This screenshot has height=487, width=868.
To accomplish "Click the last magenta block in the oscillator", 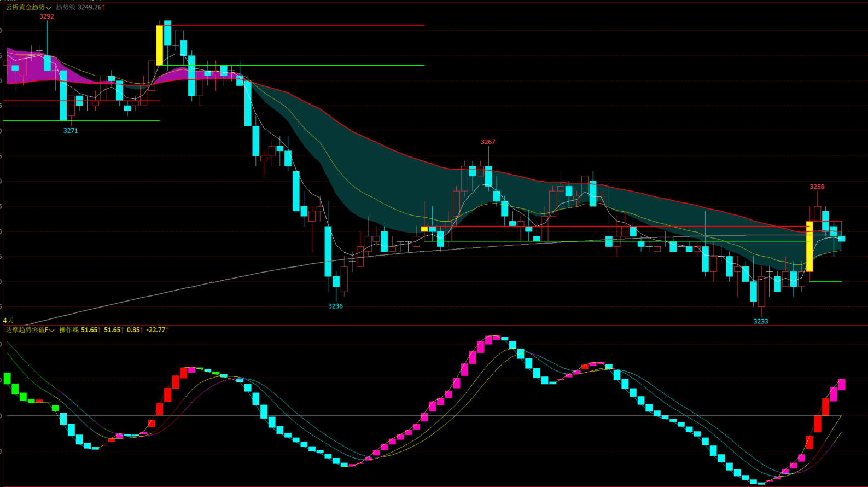I will 842,384.
